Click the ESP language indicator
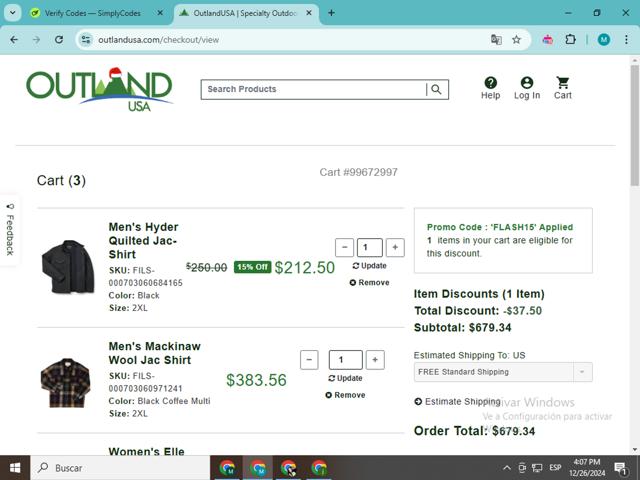This screenshot has width=640, height=480. (555, 468)
